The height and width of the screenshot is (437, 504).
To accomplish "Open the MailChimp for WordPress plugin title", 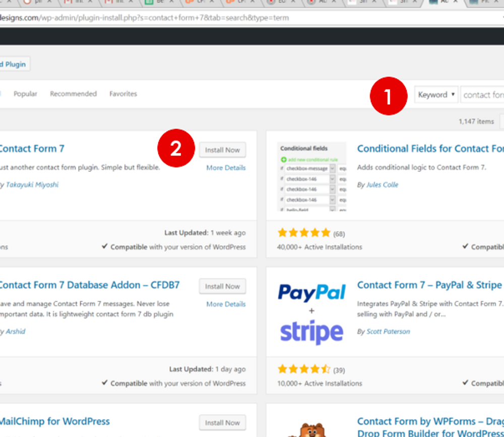I will point(54,421).
